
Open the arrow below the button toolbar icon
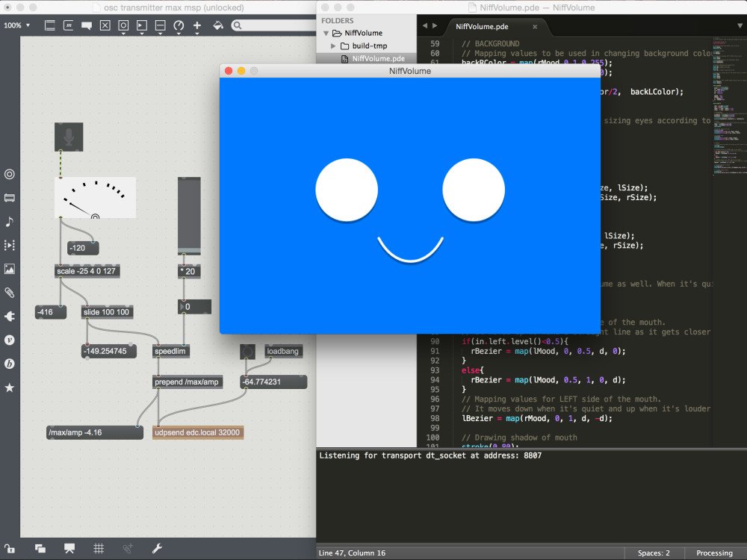point(123,34)
